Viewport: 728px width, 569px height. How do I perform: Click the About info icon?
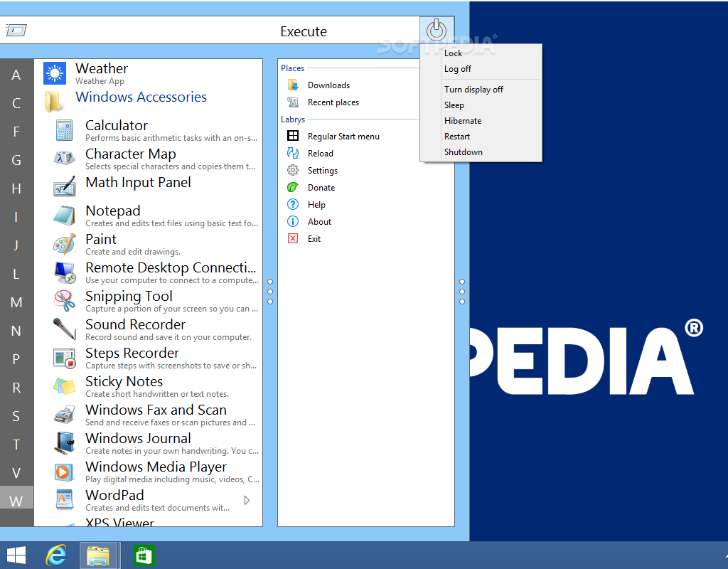coord(293,221)
